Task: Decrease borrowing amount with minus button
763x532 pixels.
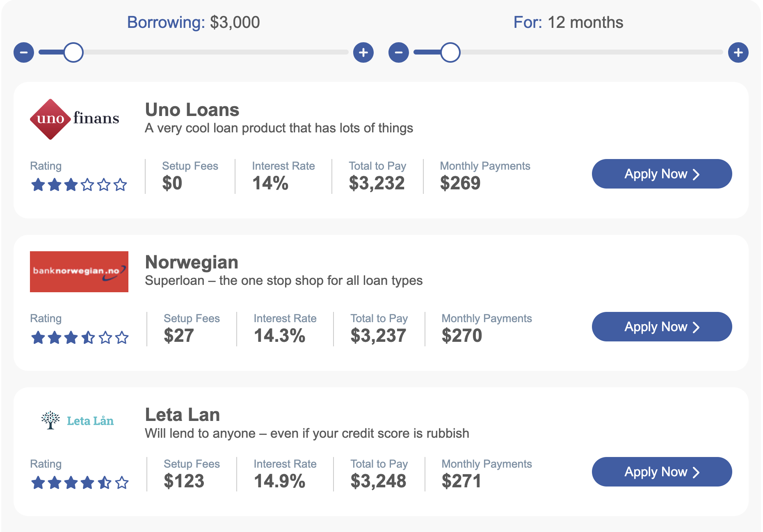Action: 24,52
